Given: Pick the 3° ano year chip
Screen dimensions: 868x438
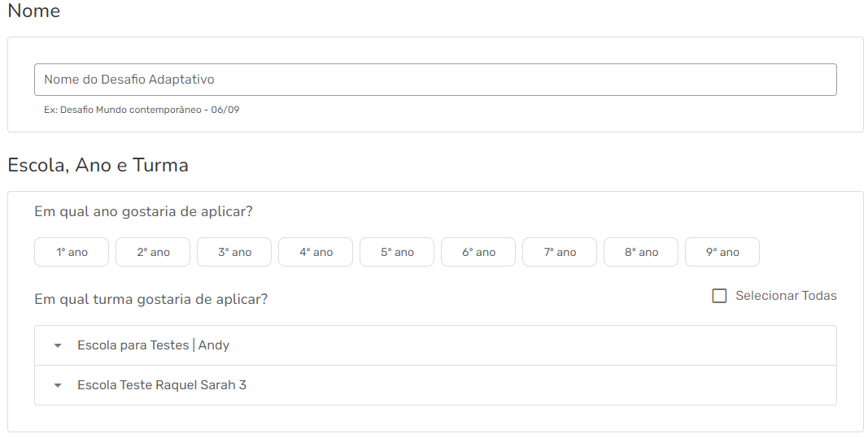Looking at the screenshot, I should (234, 252).
